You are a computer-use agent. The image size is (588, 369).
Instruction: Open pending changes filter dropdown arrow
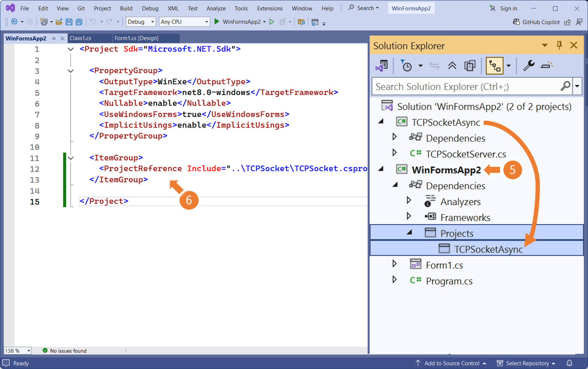point(420,66)
